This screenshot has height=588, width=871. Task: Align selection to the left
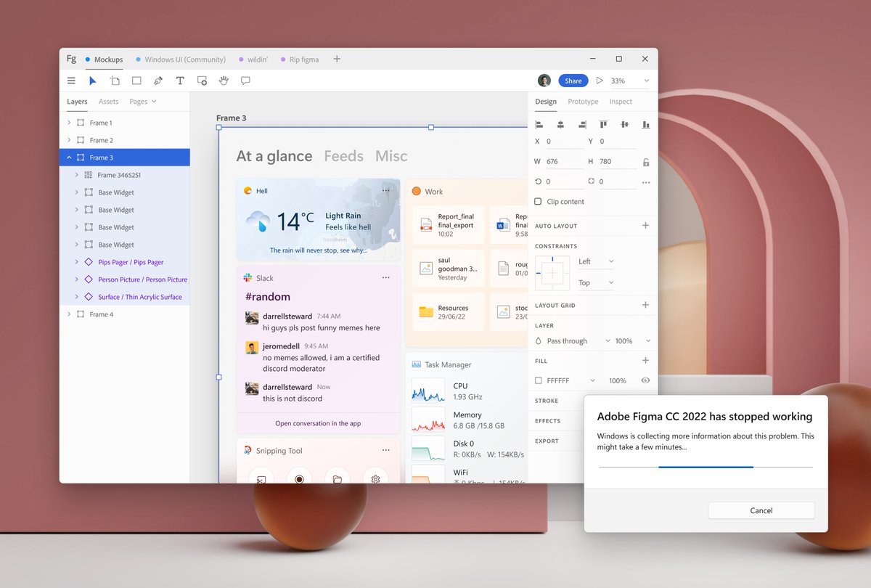click(539, 125)
